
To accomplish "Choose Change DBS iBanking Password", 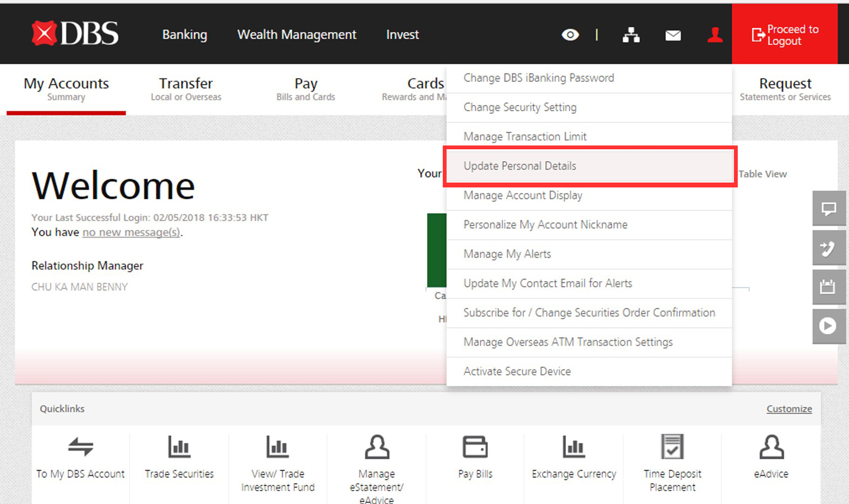I will (x=538, y=78).
